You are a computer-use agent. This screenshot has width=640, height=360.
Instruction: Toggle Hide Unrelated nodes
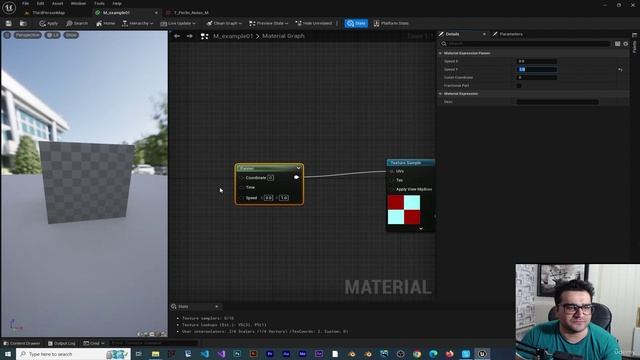coord(314,23)
